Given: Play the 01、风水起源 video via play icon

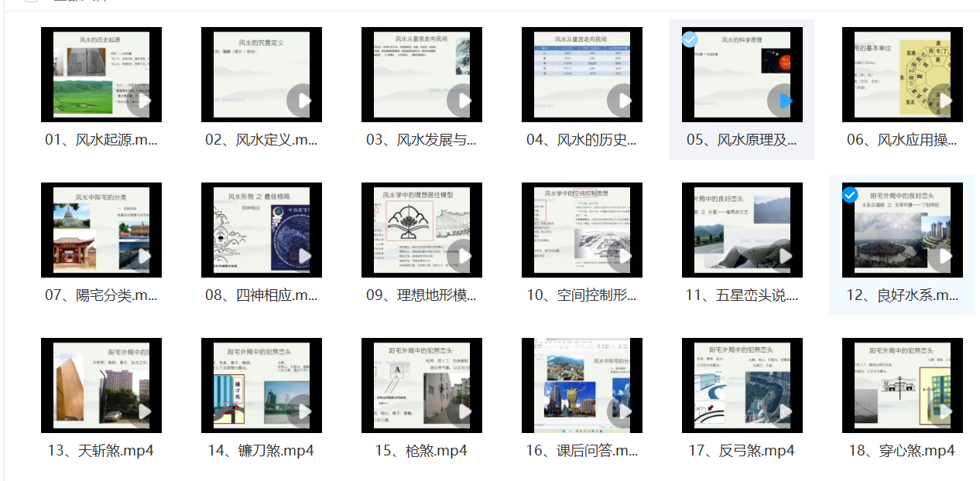Looking at the screenshot, I should tap(142, 101).
